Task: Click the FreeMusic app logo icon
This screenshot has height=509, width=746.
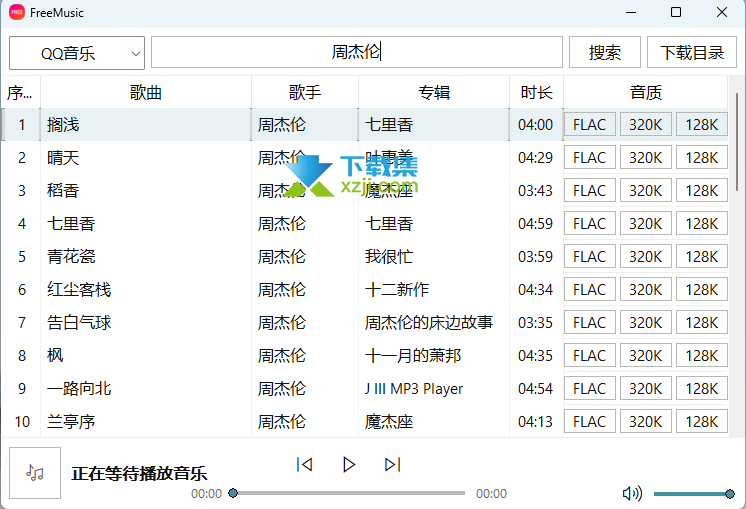Action: [x=17, y=12]
